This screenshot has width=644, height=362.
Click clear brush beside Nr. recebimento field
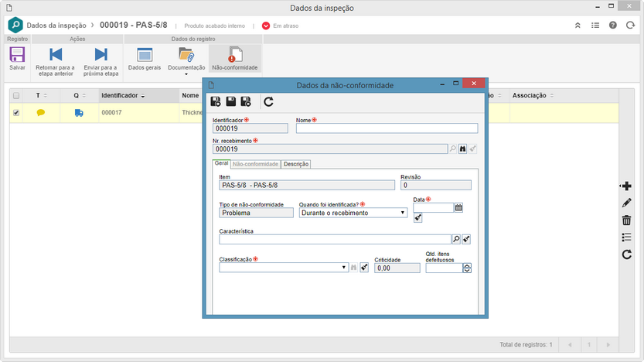coord(472,149)
